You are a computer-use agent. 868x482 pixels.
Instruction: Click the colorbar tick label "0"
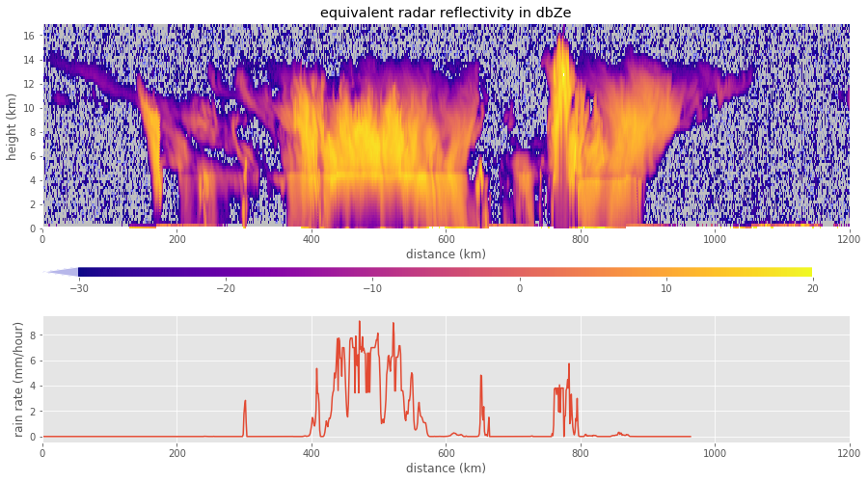pos(519,288)
